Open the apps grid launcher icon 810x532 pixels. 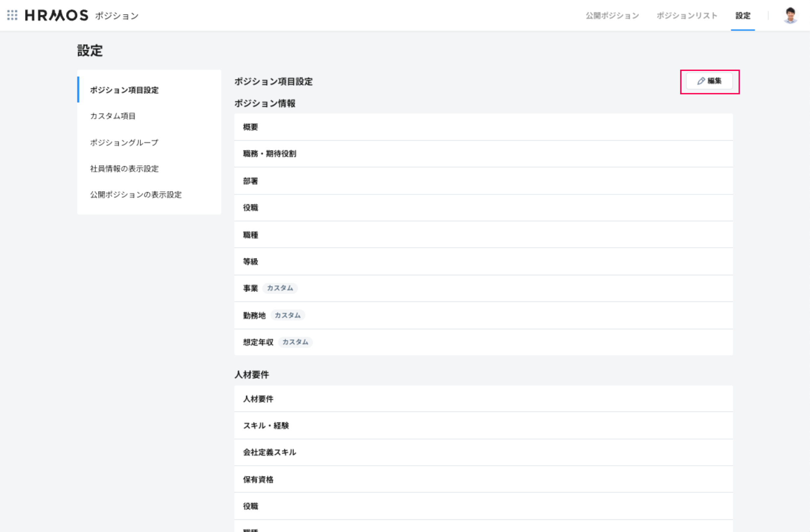(12, 15)
